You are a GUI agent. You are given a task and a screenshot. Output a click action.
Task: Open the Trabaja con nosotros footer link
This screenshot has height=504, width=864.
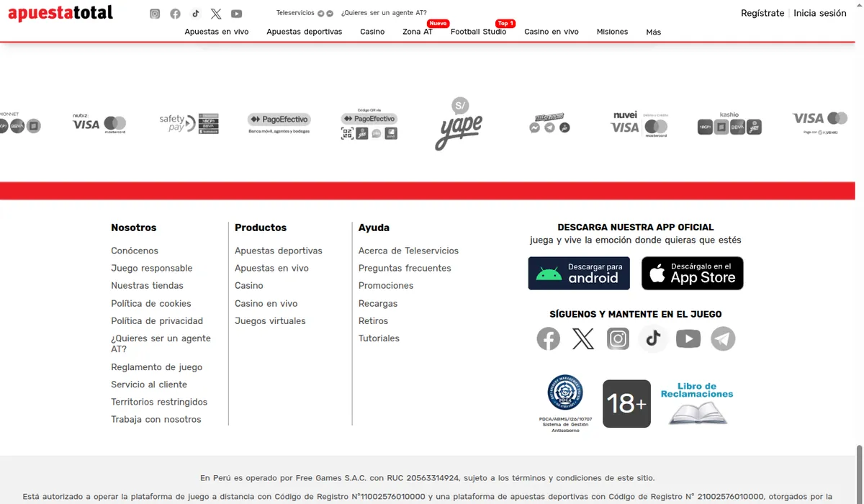[156, 419]
